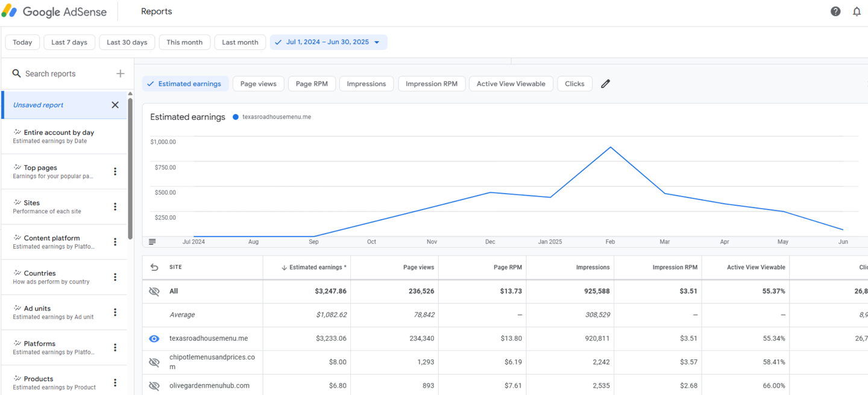Viewport: 868px width, 395px height.
Task: Open more options for Platforms report
Action: click(115, 347)
